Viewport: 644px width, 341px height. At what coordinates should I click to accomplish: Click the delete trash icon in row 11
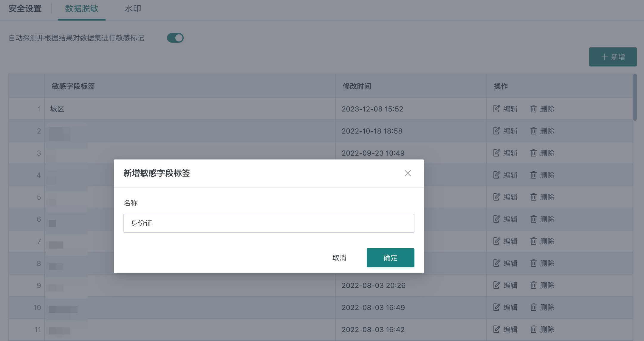click(534, 329)
